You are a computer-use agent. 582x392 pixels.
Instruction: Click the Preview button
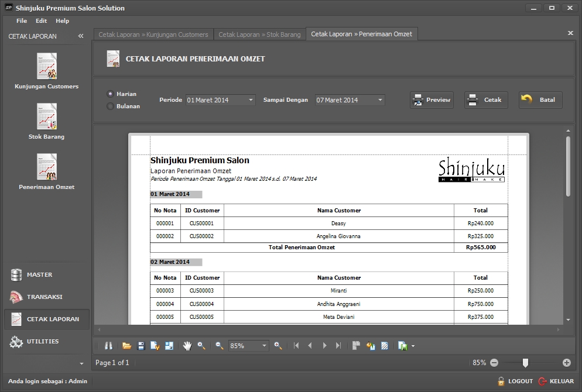coord(432,100)
